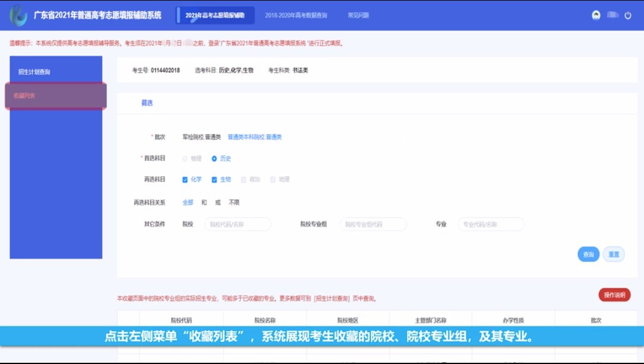This screenshot has width=644, height=364.
Task: Click the system logo icon in header
Action: (19, 15)
